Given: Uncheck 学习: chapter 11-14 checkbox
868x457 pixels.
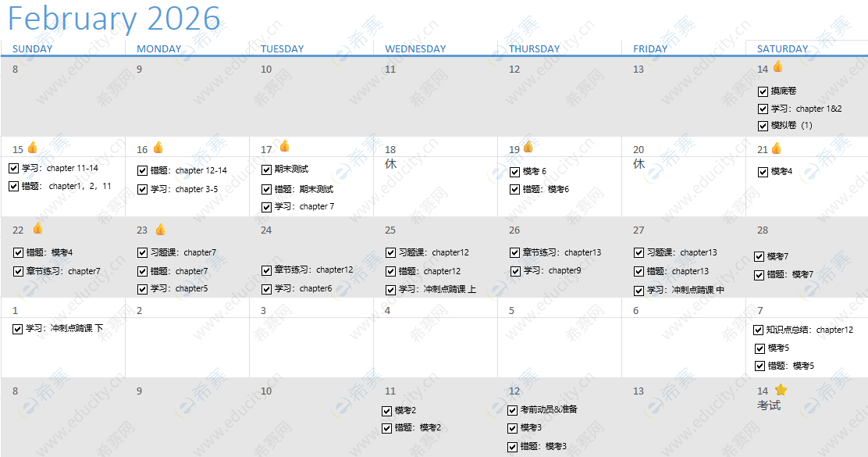Looking at the screenshot, I should pos(14,169).
